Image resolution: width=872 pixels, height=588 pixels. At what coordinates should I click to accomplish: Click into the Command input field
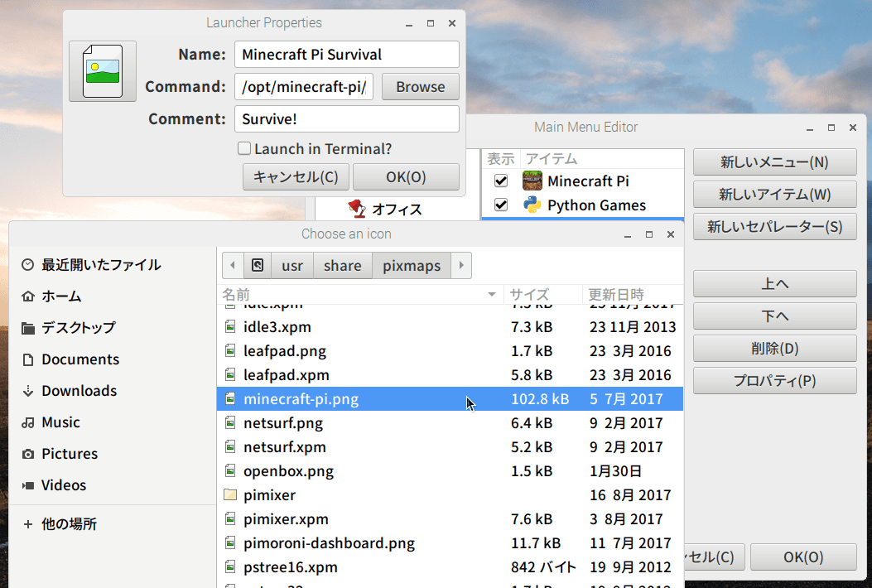click(304, 87)
